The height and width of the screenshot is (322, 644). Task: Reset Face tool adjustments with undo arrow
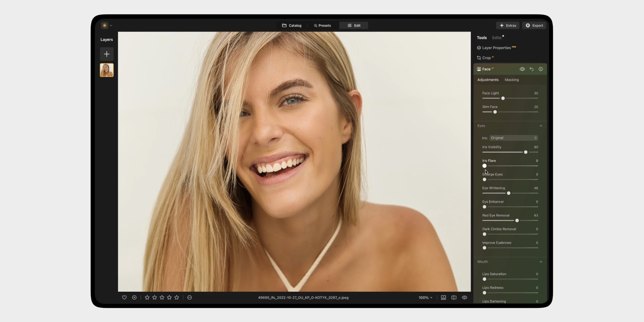point(532,69)
